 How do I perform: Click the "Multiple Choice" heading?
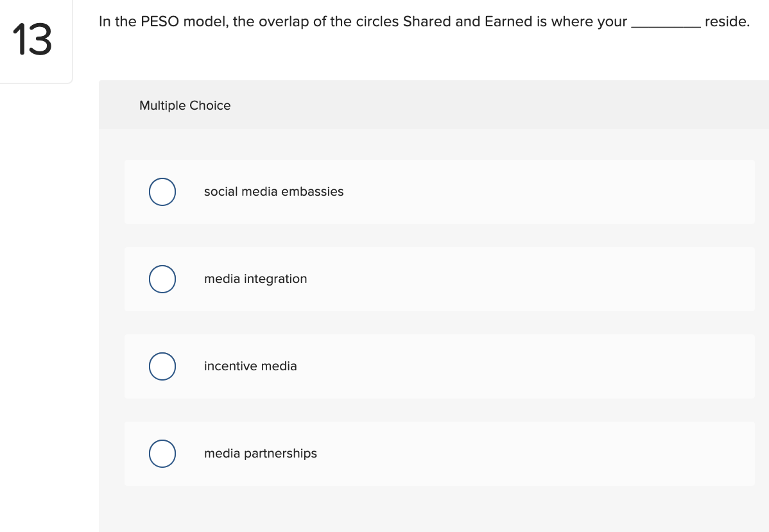point(185,106)
